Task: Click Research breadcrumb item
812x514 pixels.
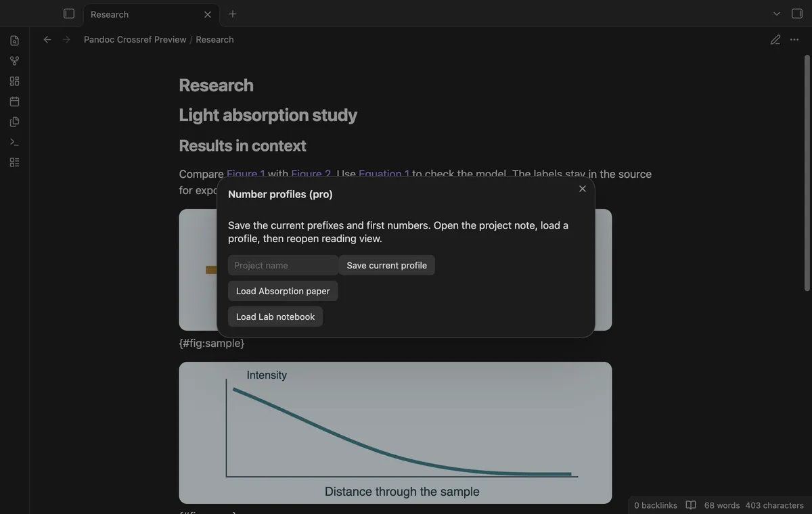Action: click(x=215, y=39)
